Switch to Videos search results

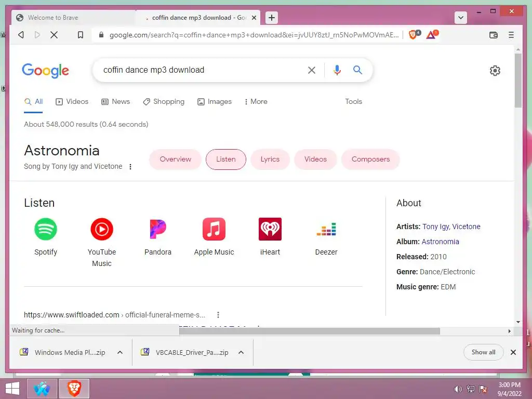coord(72,101)
